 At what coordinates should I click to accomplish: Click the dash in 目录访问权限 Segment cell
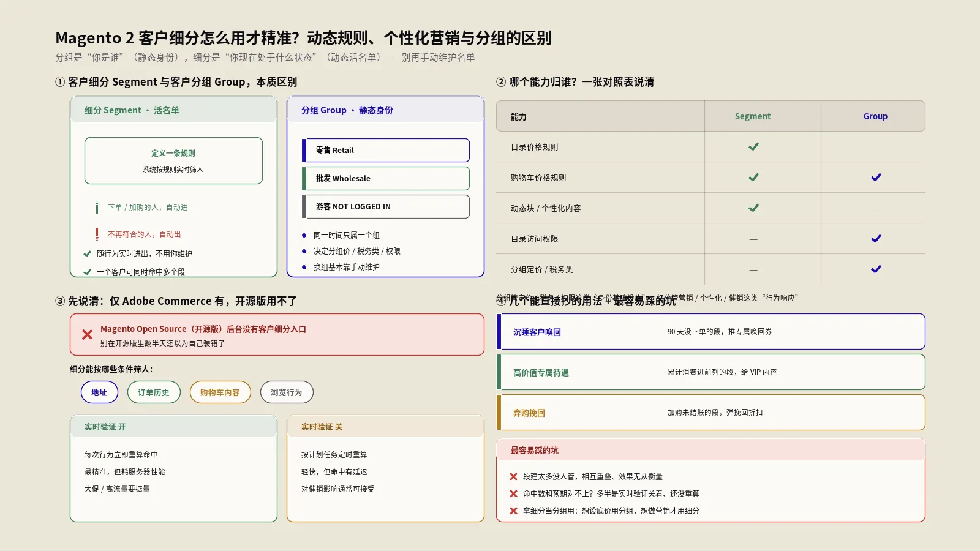753,239
